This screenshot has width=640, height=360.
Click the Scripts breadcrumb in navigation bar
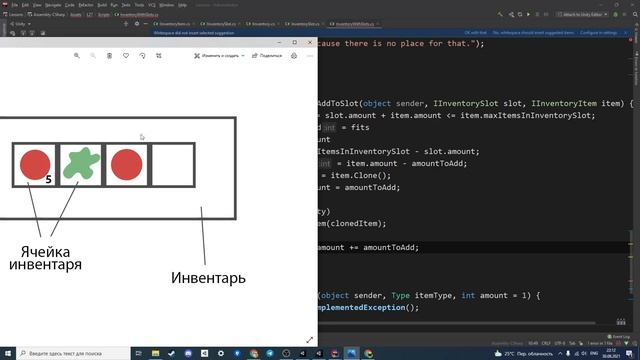click(x=104, y=14)
